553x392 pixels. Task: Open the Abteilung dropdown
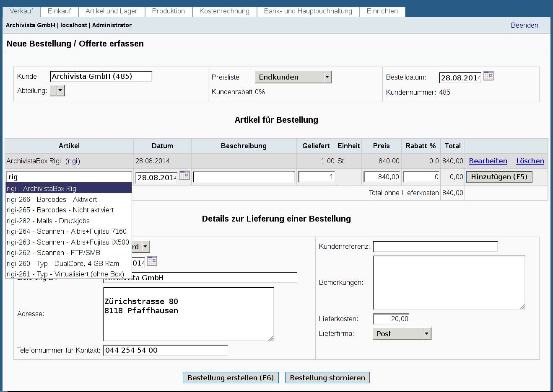click(x=57, y=90)
